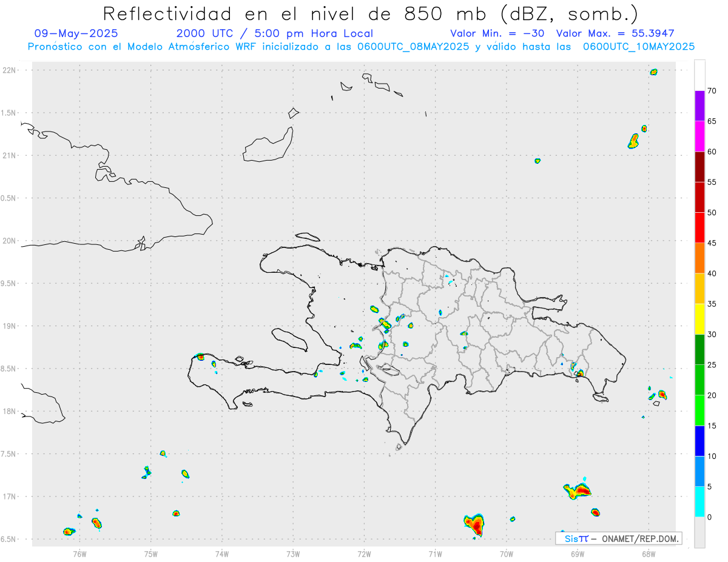Click the orange color band between 40 and 45
Screen dimensions: 728x562
[699, 258]
